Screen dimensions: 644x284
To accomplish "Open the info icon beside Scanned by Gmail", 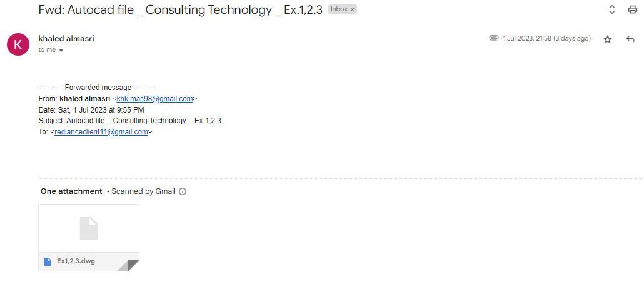I will point(183,191).
